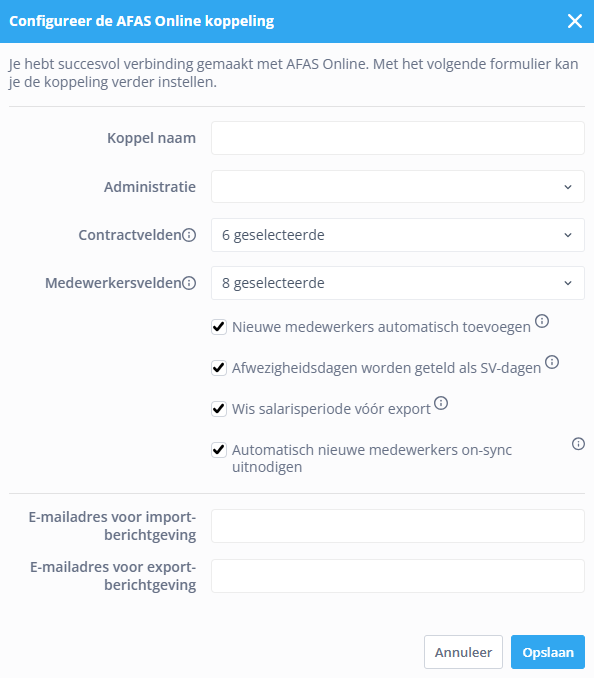Show info for Wis salarisperiode vóór export
This screenshot has width=594, height=678.
point(441,403)
